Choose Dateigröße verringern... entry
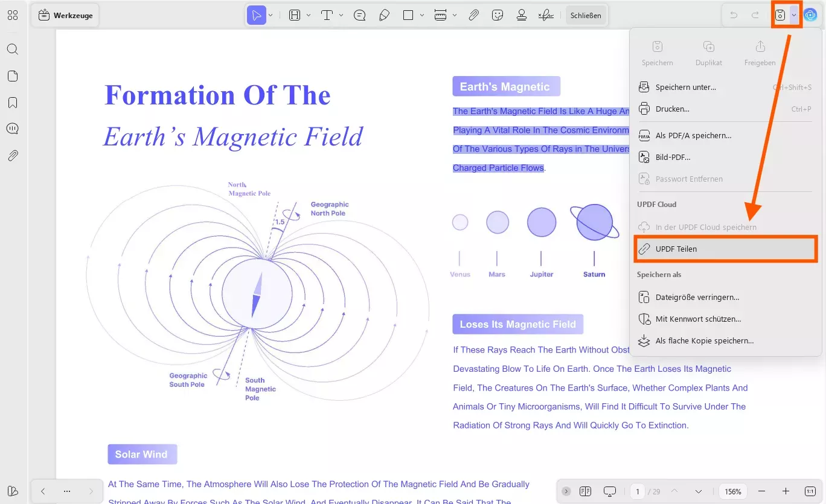Image resolution: width=826 pixels, height=504 pixels. pos(725,298)
